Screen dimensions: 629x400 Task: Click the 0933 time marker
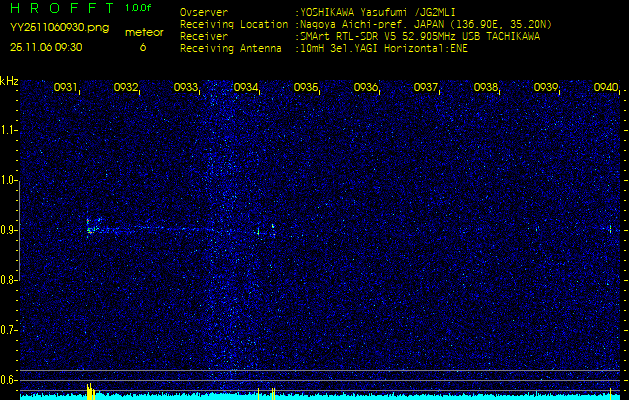point(185,87)
